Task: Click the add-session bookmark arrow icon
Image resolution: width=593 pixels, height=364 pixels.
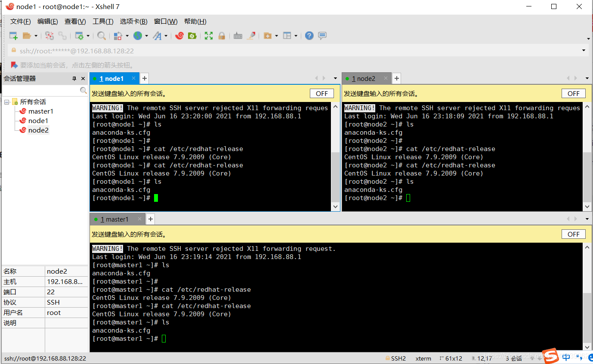Action: pyautogui.click(x=14, y=65)
